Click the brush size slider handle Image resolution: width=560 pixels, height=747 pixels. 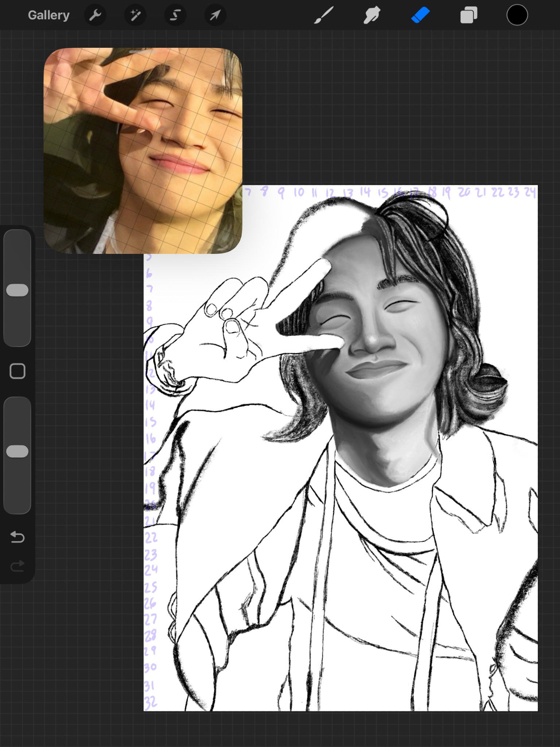[17, 290]
